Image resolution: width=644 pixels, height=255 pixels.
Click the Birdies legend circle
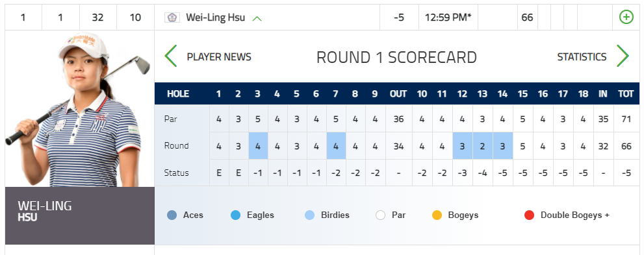(x=310, y=215)
